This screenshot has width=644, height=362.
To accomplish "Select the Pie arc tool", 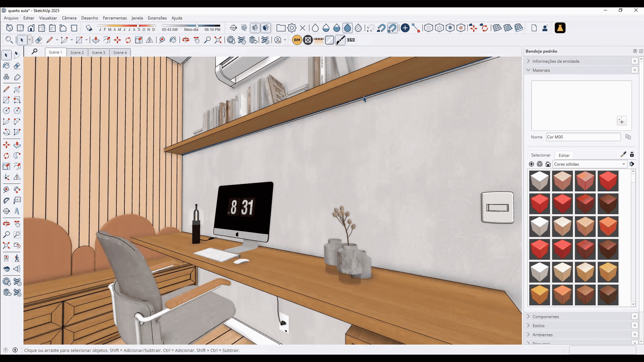I will click(x=17, y=132).
